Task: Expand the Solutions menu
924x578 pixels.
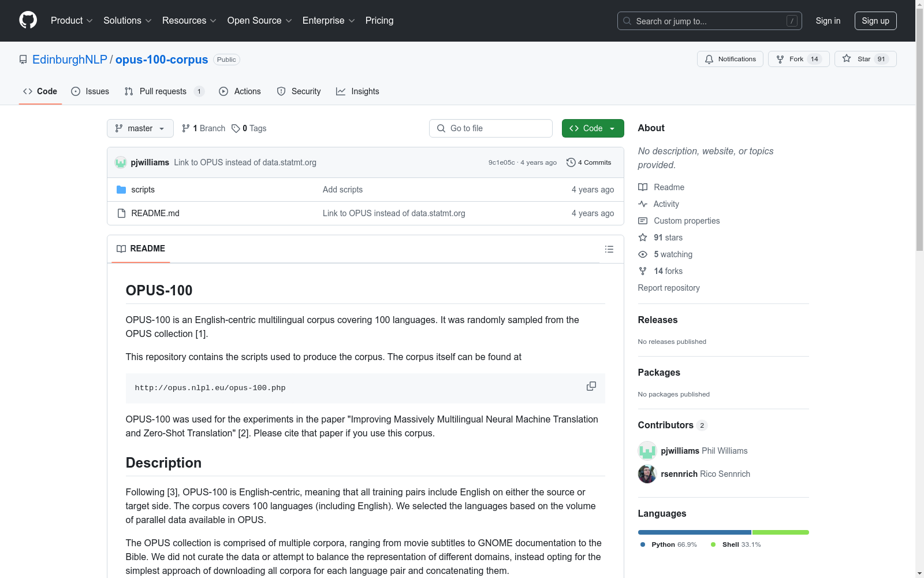Action: click(128, 21)
